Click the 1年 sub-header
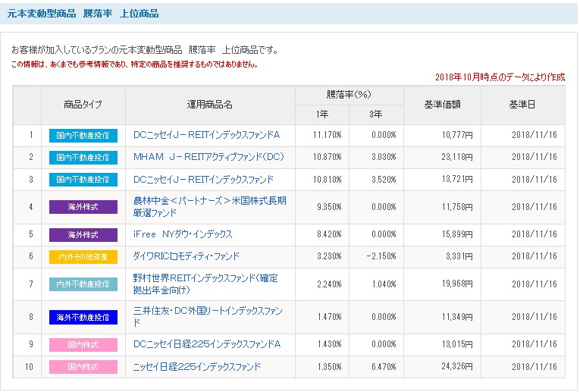580x392 pixels. click(x=322, y=114)
